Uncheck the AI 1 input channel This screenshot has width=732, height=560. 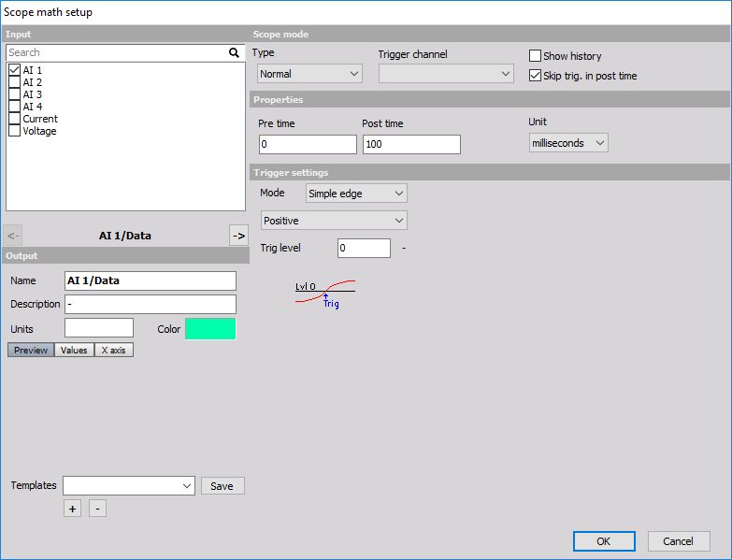tap(14, 70)
